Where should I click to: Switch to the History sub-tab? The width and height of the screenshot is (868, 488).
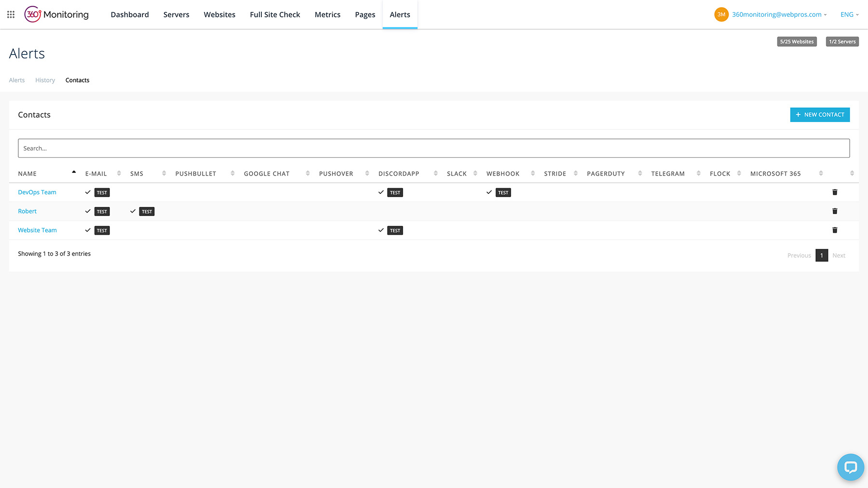click(x=45, y=80)
